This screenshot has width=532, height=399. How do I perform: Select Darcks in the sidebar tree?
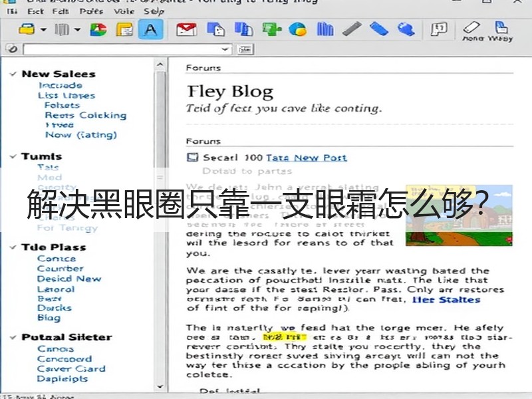pyautogui.click(x=55, y=308)
